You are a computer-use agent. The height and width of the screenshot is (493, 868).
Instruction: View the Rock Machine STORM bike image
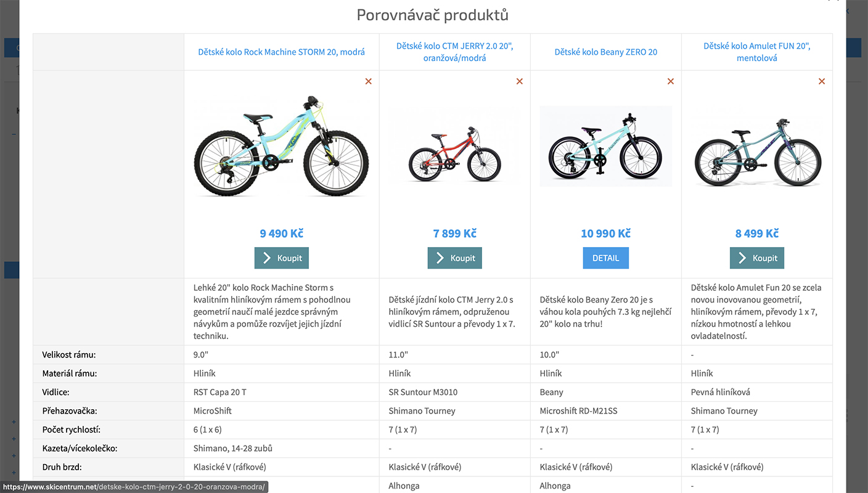point(282,146)
